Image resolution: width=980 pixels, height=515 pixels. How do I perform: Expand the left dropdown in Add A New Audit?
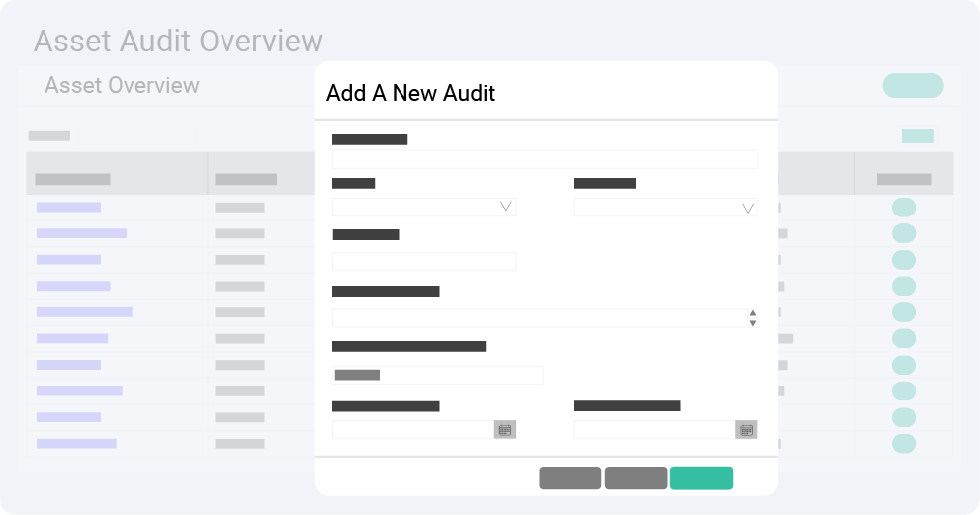(x=424, y=207)
